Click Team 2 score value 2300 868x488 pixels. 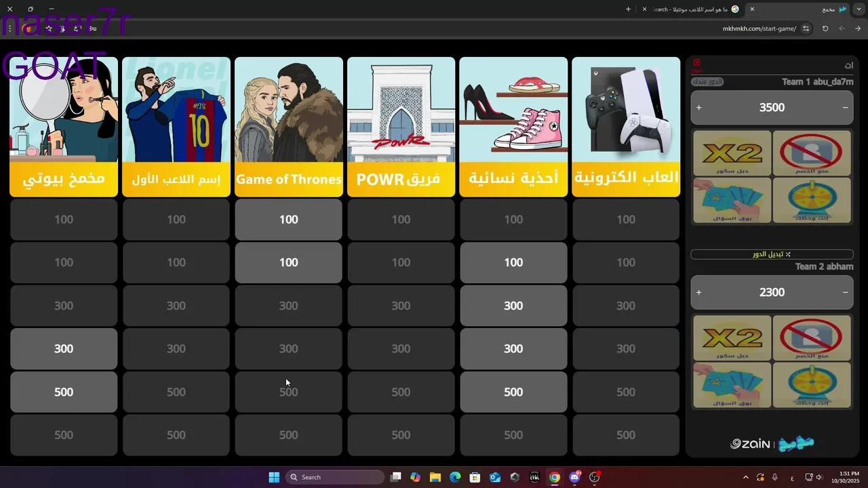tap(772, 292)
